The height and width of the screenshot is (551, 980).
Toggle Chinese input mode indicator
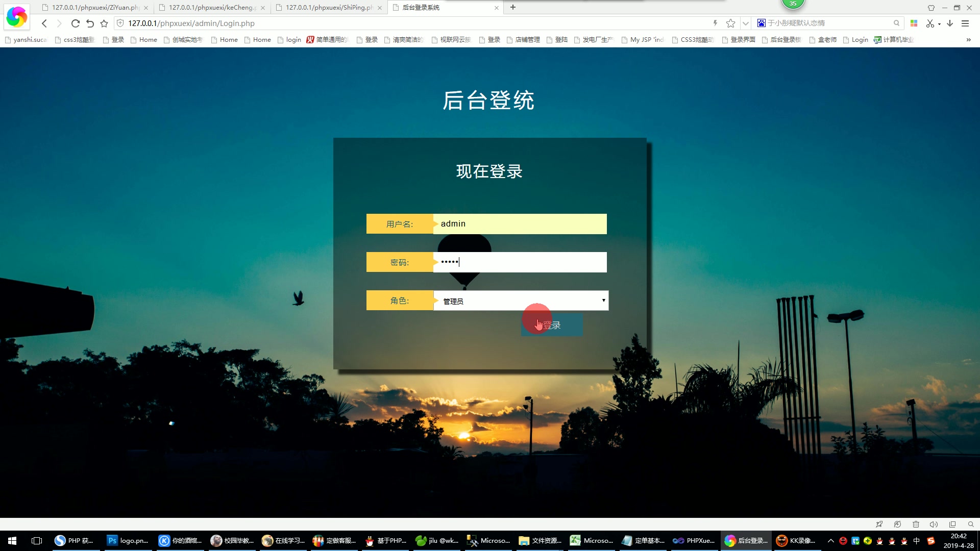[x=916, y=541]
